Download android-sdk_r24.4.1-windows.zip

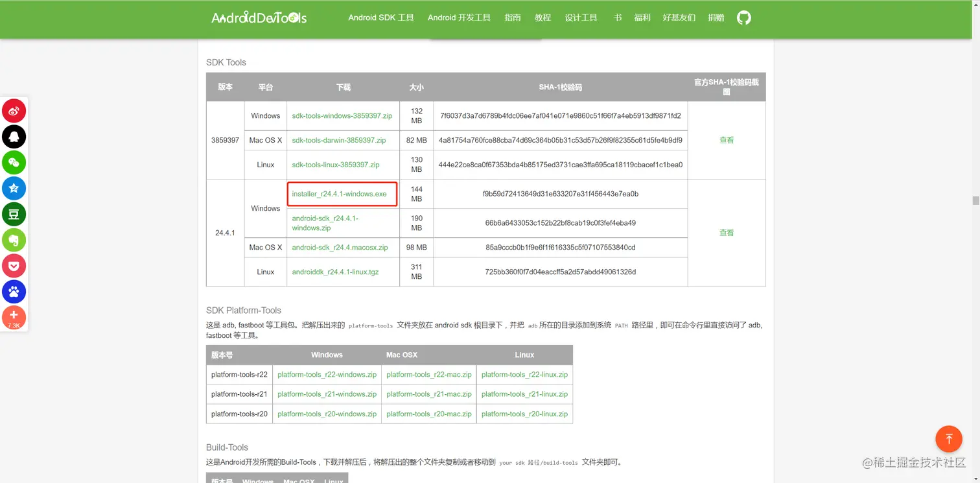(325, 223)
